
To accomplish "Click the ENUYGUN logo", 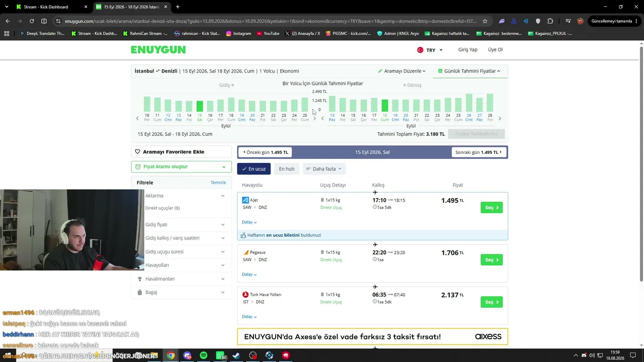I will (x=158, y=50).
